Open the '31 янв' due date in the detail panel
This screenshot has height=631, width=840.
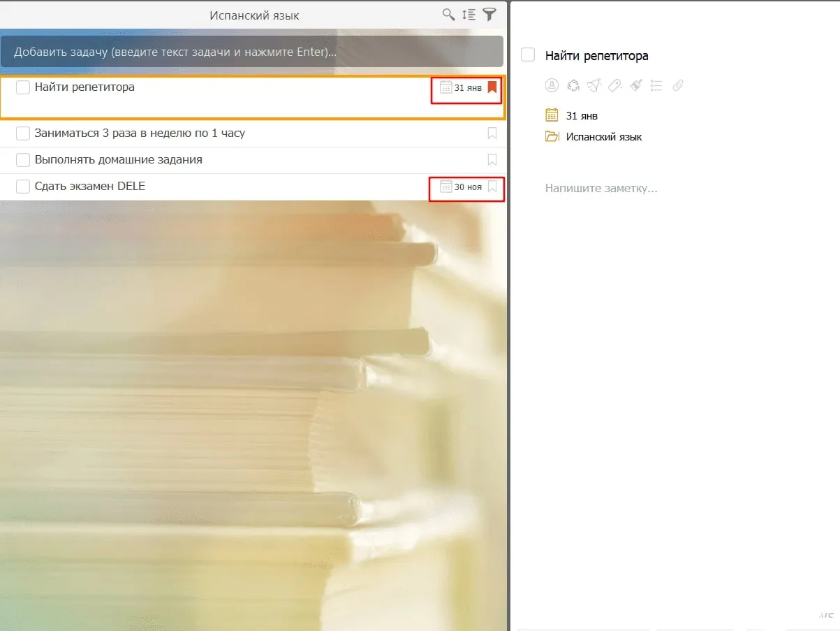(x=581, y=116)
